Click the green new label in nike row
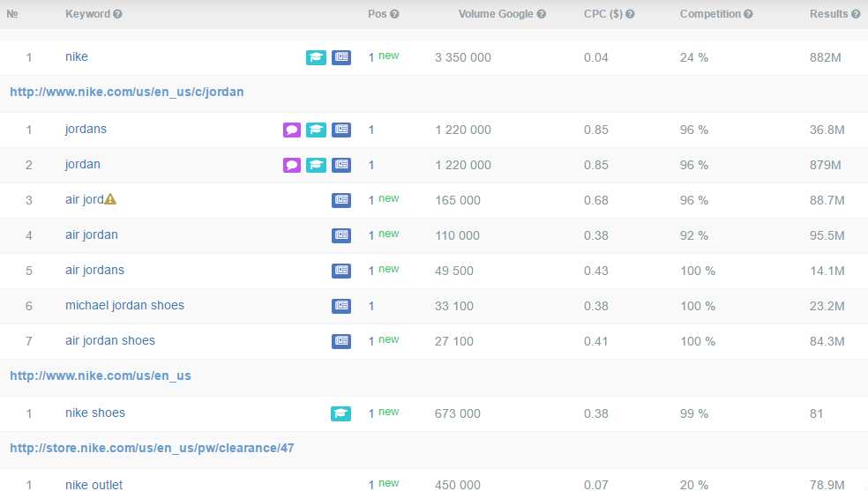Screen dimensions: 868x491 click(x=389, y=56)
